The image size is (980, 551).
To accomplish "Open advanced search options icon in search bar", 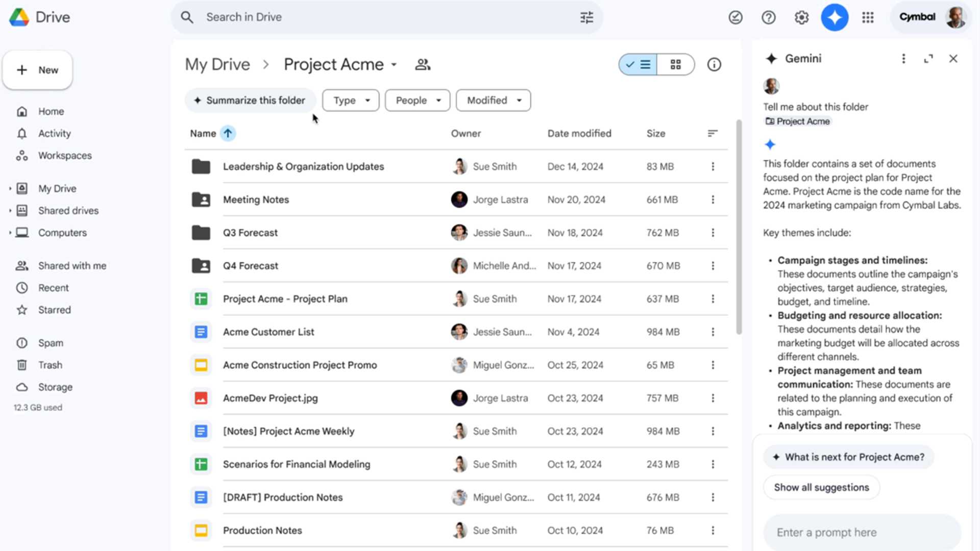I will coord(586,17).
